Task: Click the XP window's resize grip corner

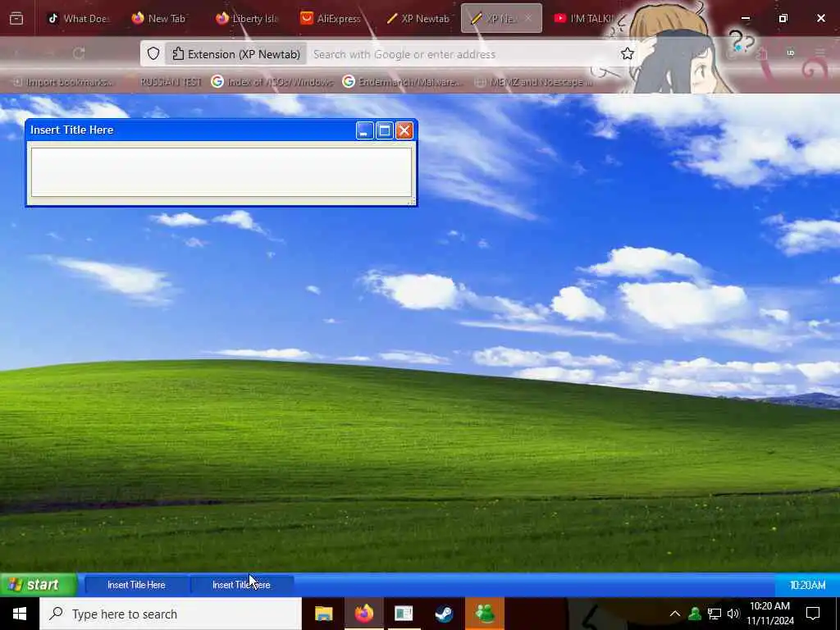Action: click(412, 201)
